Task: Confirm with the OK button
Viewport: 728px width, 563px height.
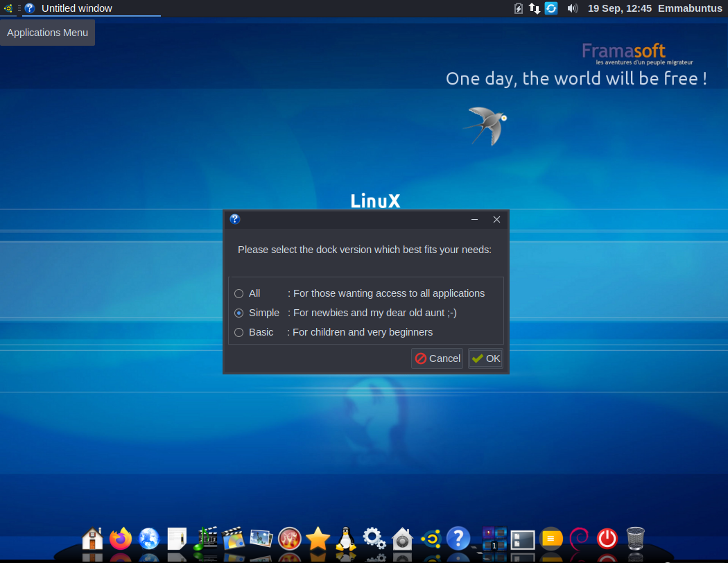Action: 485,358
